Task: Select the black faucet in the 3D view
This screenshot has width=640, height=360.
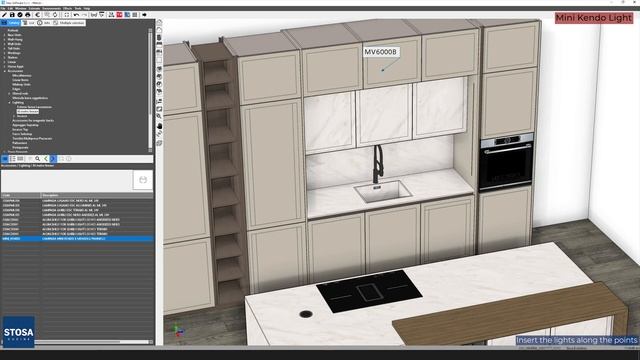Action: coord(378,164)
